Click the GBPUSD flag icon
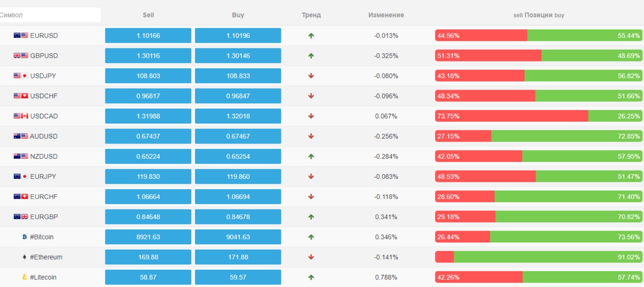This screenshot has width=644, height=287. [x=21, y=55]
